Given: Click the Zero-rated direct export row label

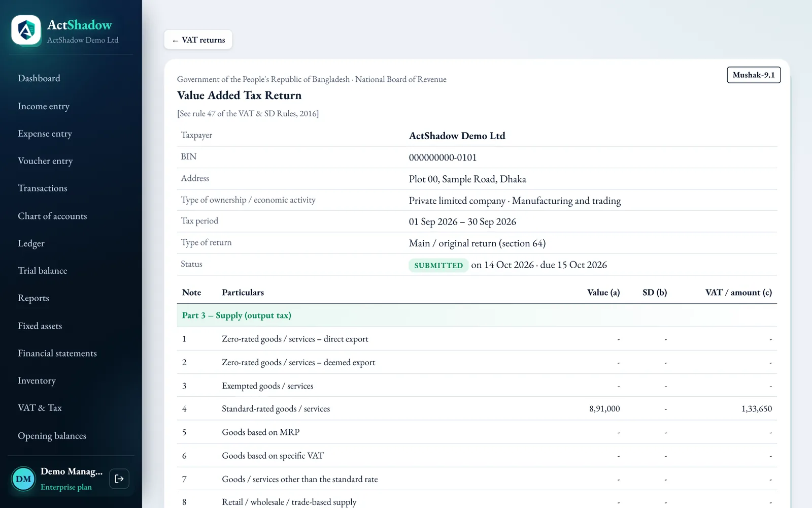Looking at the screenshot, I should click(295, 339).
